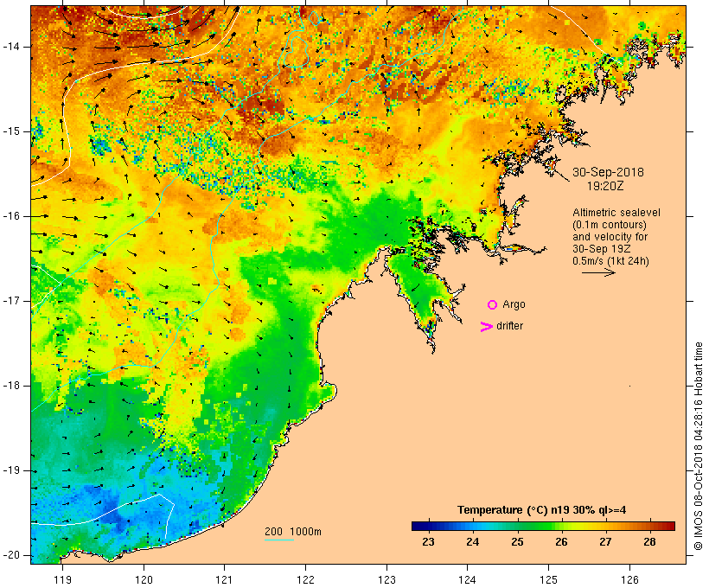Click the green 25°C area of colorbar

[x=518, y=526]
